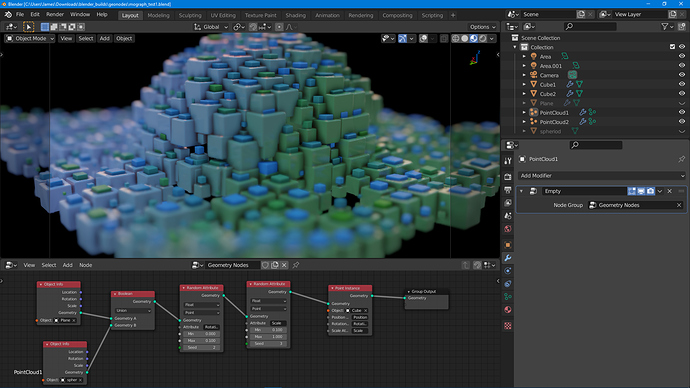690x388 pixels.
Task: Toggle Collection exclude checkbox
Action: (x=672, y=47)
